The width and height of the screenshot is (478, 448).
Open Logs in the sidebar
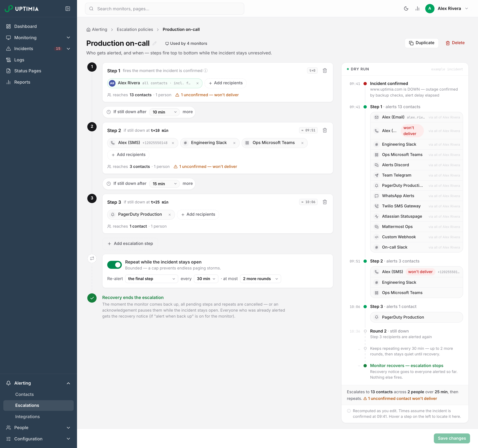point(39,60)
